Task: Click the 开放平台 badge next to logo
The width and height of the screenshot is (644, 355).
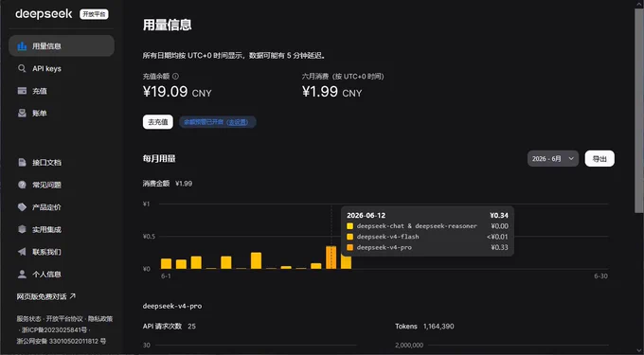Action: coord(94,14)
